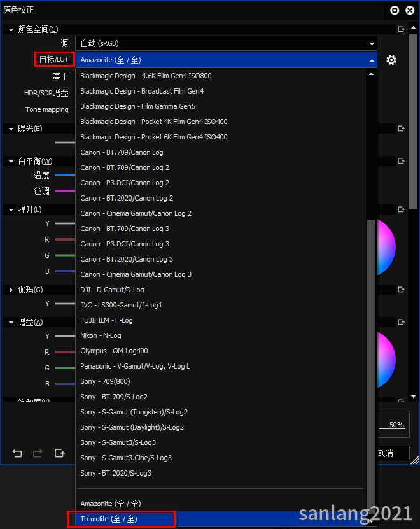Image resolution: width=420 pixels, height=529 pixels.
Task: Click undo arrow at bottom left
Action: tap(17, 453)
